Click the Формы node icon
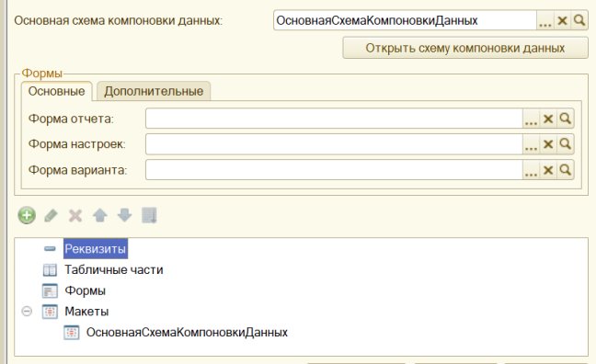Screen dimensions: 596x364 tap(50, 291)
